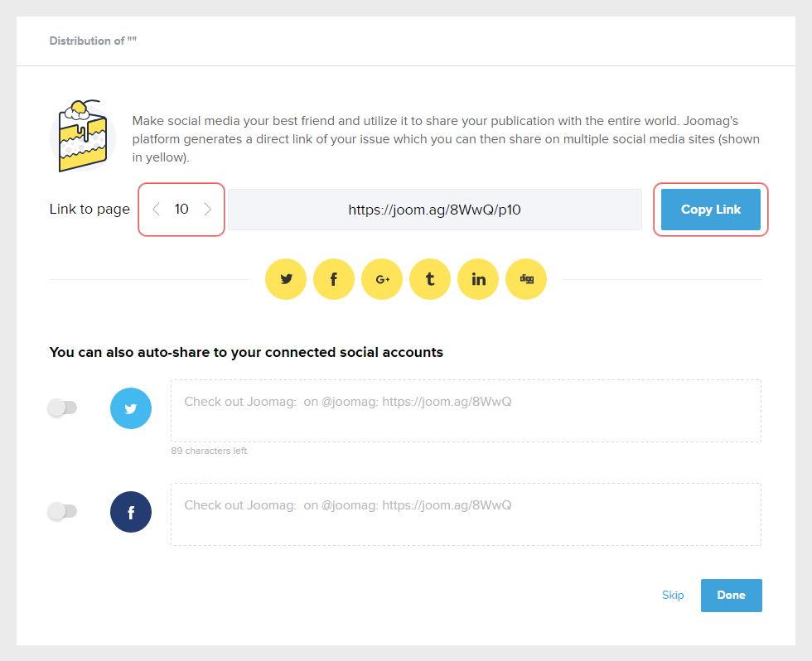This screenshot has height=661, width=812.
Task: Share via yellow Facebook icon
Action: point(334,279)
